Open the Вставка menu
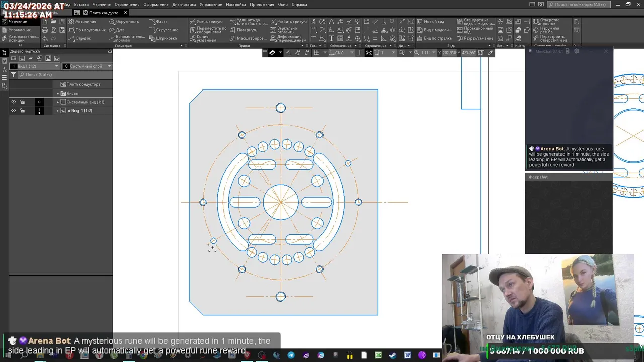Screen dimensions: 644x362 tap(82, 4)
